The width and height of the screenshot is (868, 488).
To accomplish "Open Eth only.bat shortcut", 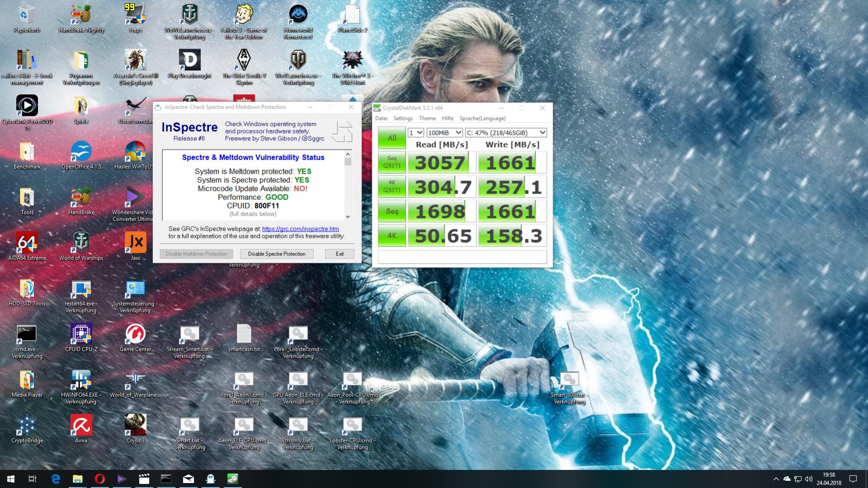I will pyautogui.click(x=298, y=432).
